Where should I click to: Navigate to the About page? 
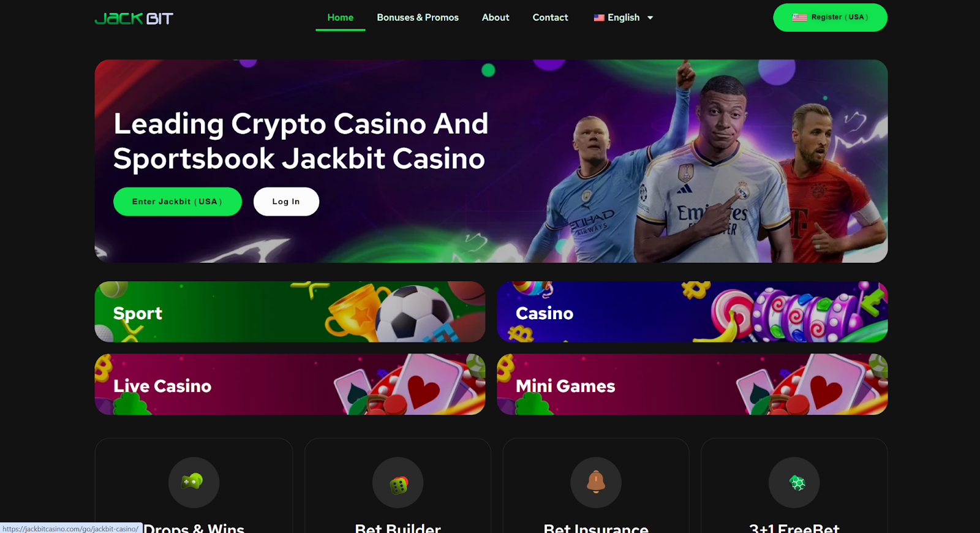tap(496, 18)
